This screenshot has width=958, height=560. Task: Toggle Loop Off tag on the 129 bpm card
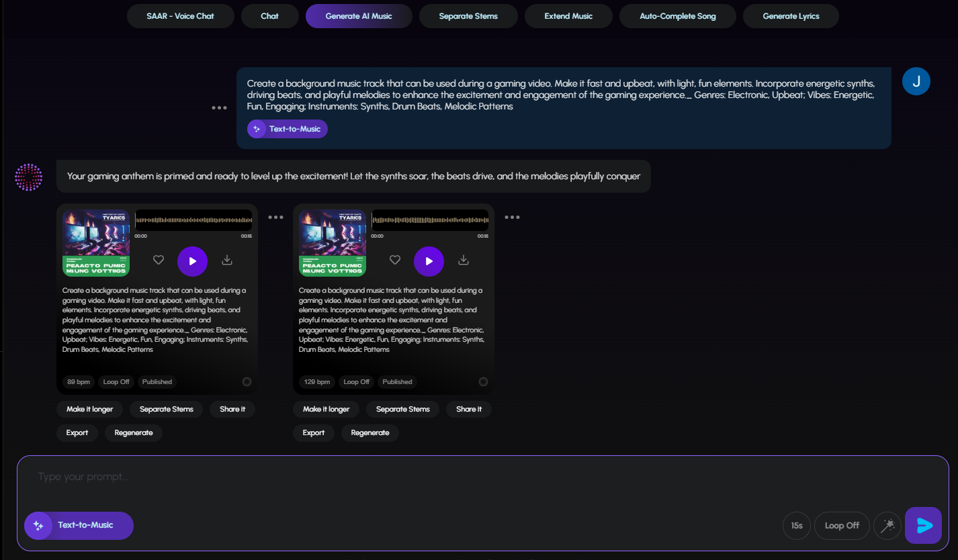357,382
